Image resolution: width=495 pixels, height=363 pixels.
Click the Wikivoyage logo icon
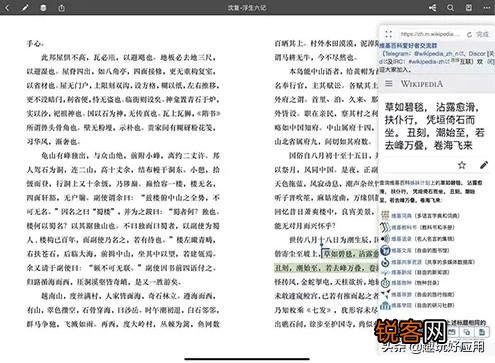click(x=385, y=294)
